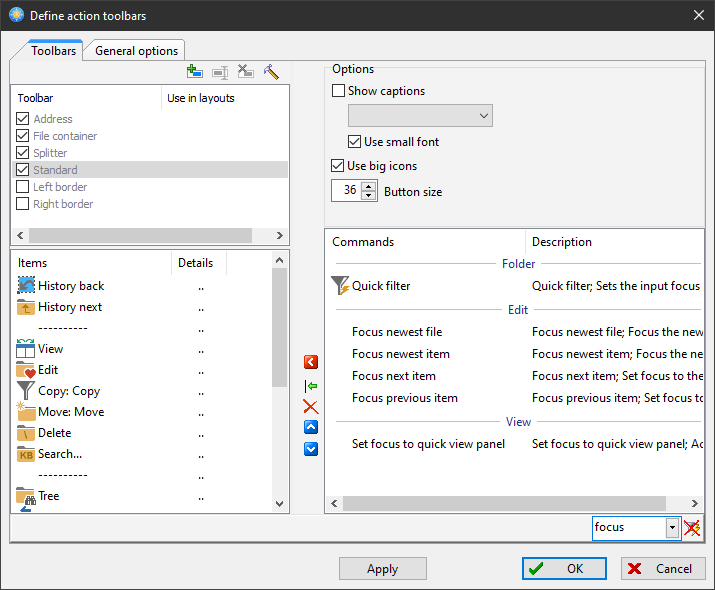Select the Toolbars tab

tap(53, 51)
